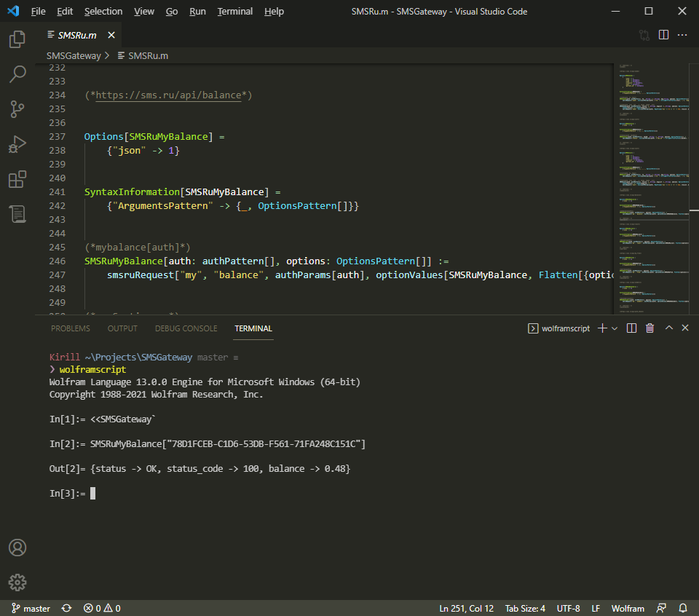Open the Selection menu
699x616 pixels.
click(103, 11)
